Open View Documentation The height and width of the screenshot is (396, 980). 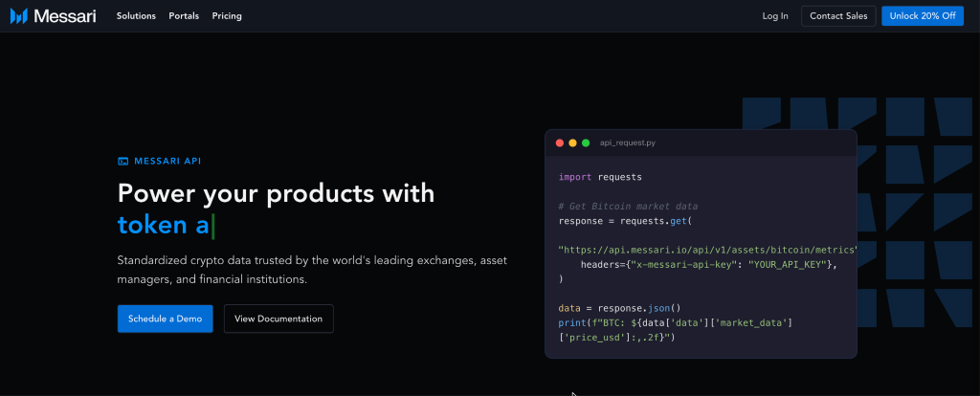pos(278,319)
